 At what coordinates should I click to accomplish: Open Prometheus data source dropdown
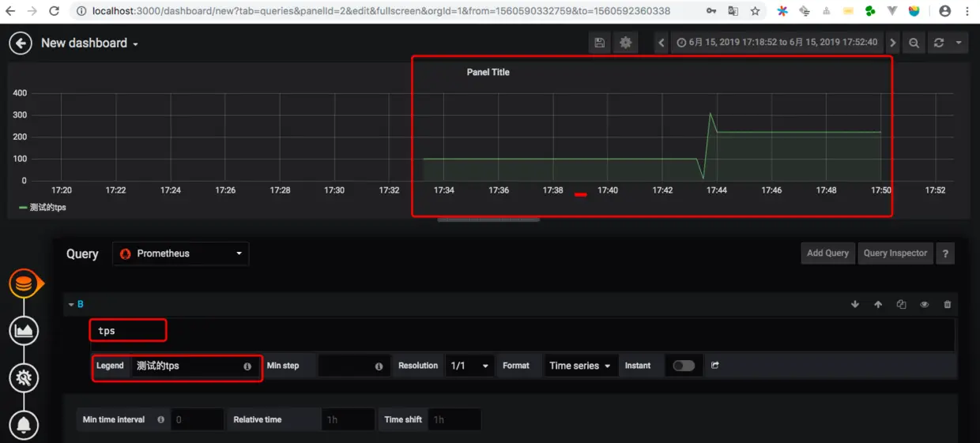coord(180,253)
